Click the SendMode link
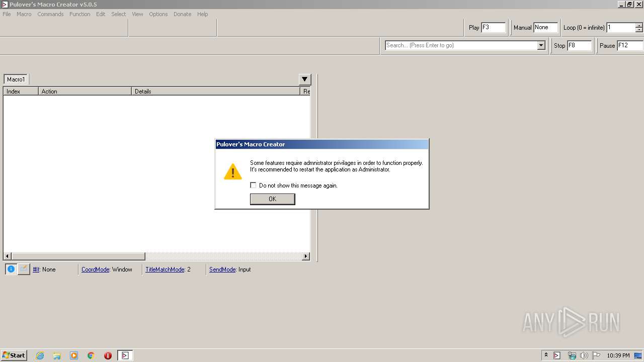644x362 pixels. click(222, 269)
